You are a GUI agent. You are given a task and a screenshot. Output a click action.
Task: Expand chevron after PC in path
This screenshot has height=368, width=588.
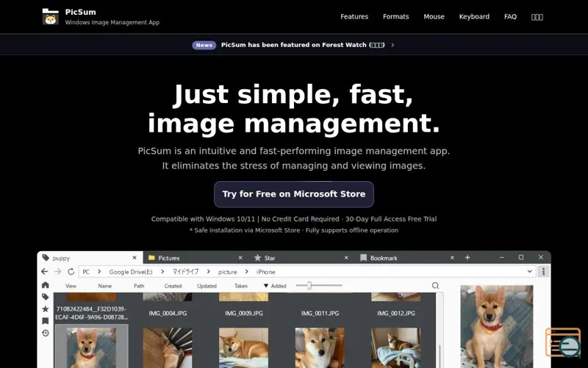click(99, 272)
